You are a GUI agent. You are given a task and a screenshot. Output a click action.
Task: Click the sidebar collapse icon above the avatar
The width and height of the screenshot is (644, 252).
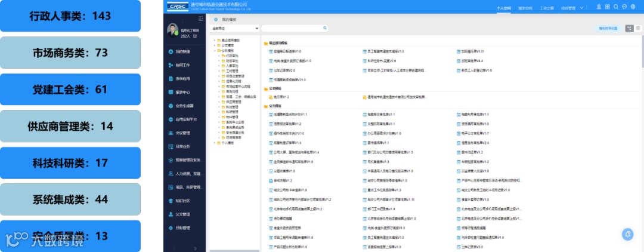[x=201, y=19]
